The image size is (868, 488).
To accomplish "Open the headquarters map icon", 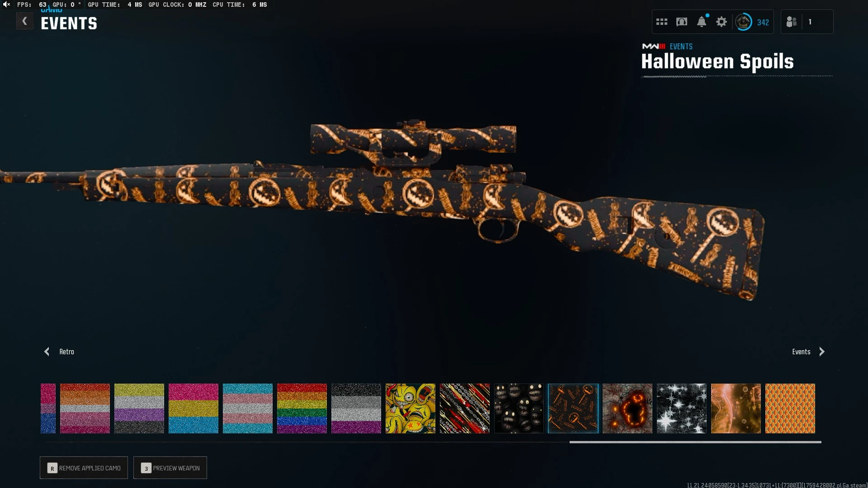I will click(682, 22).
